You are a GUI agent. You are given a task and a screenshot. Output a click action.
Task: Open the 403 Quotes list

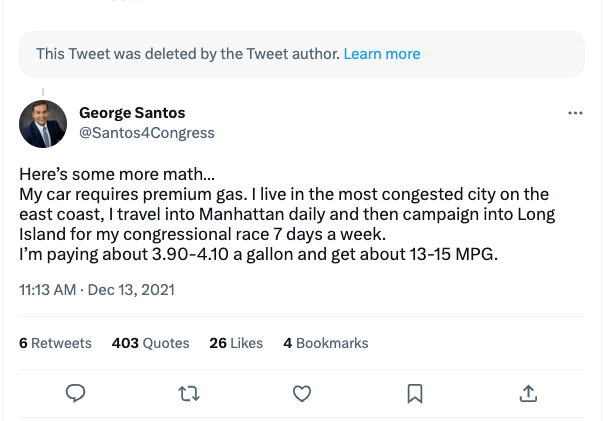[151, 343]
